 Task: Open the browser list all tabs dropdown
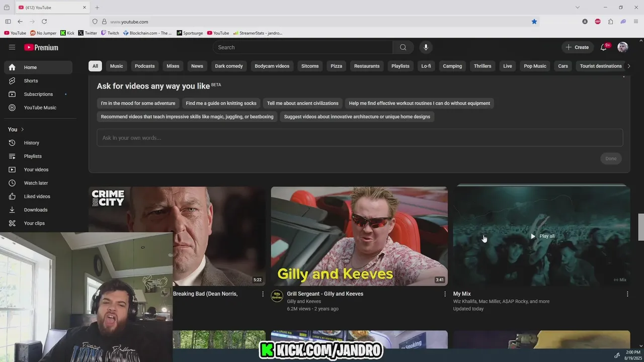[x=578, y=8]
